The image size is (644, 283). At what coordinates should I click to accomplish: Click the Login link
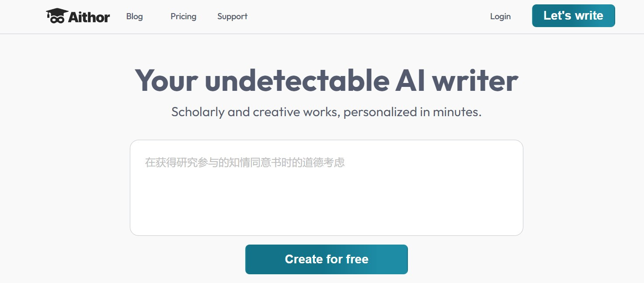pos(500,17)
